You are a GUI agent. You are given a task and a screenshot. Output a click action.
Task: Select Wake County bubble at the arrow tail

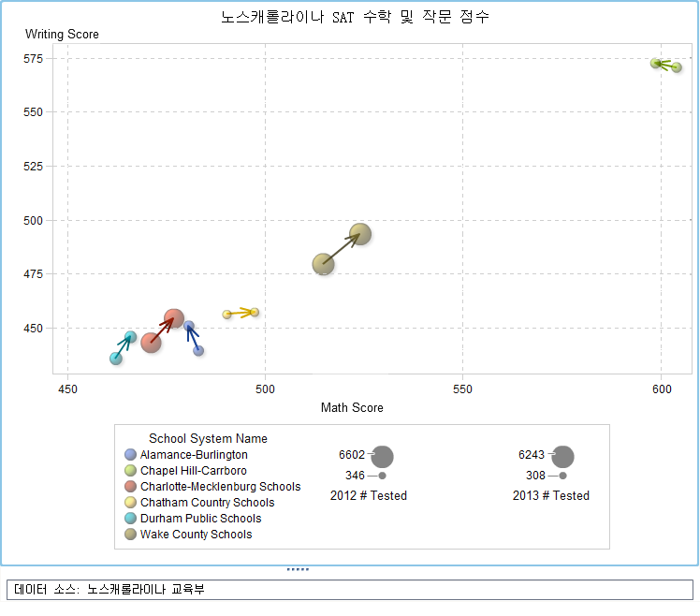pos(323,264)
